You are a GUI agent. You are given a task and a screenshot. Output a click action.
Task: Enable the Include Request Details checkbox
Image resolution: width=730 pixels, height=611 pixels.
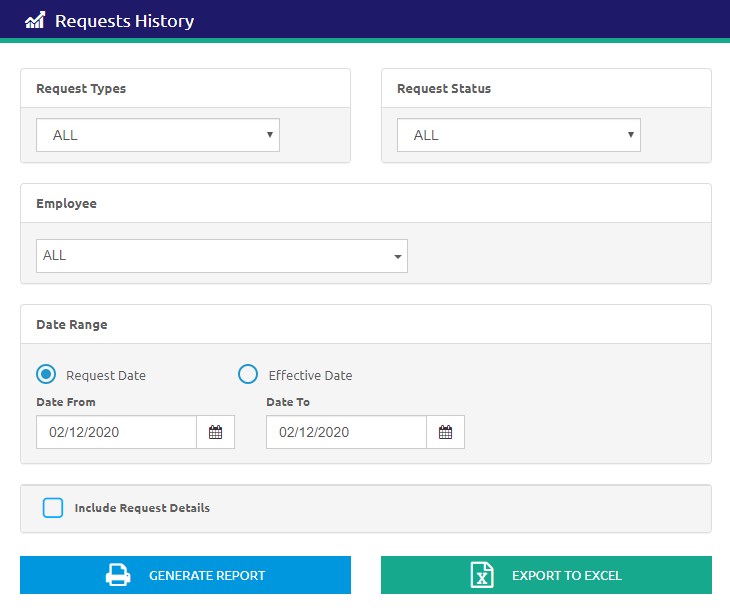(x=53, y=508)
